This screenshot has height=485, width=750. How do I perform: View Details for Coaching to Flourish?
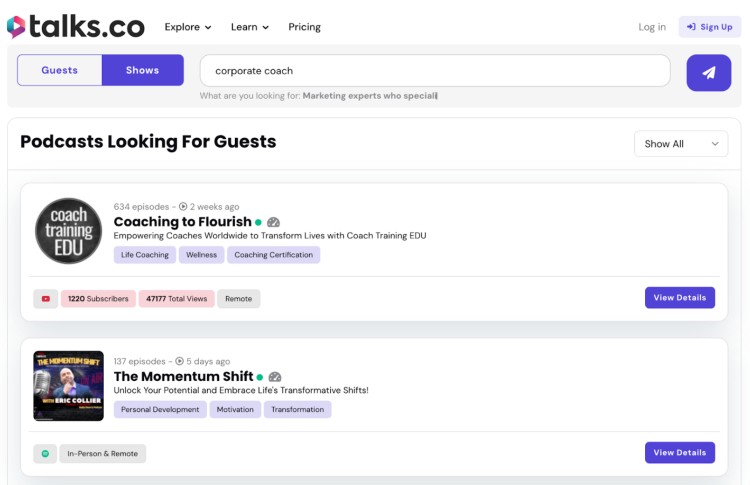680,298
